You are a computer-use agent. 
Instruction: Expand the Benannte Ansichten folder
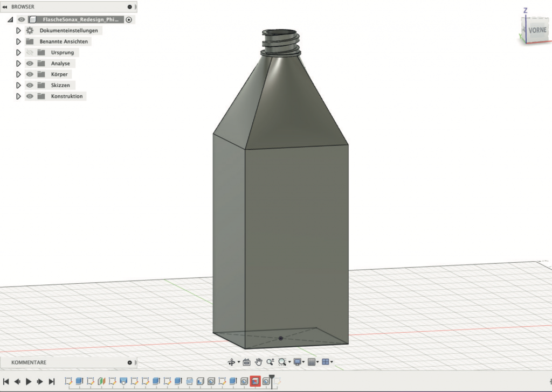point(18,41)
